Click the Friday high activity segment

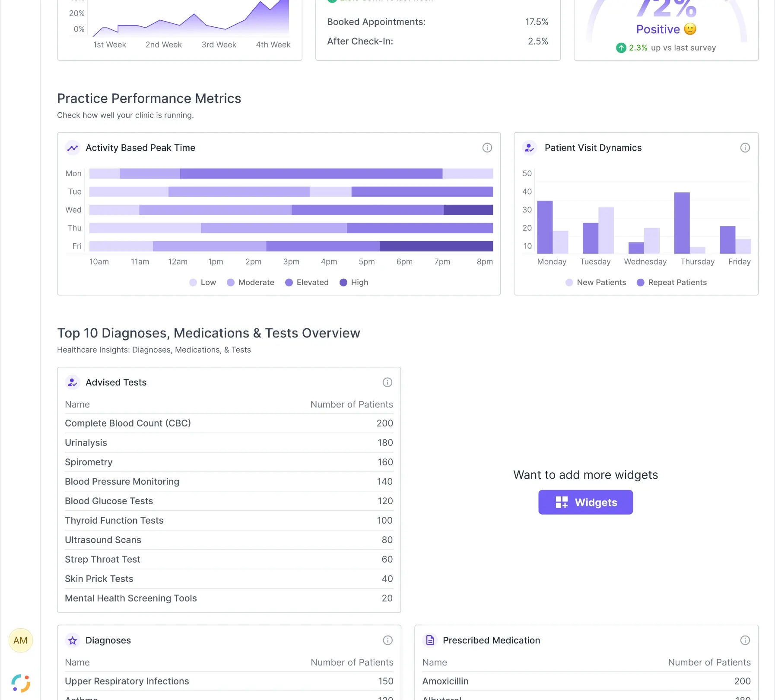436,246
